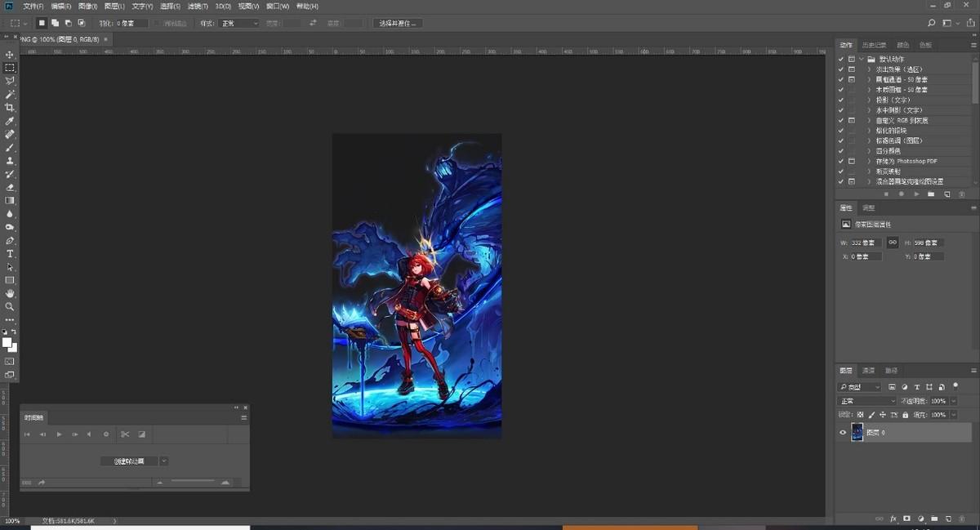980x530 pixels.
Task: Choose the Zoom tool magnifier
Action: pyautogui.click(x=10, y=306)
